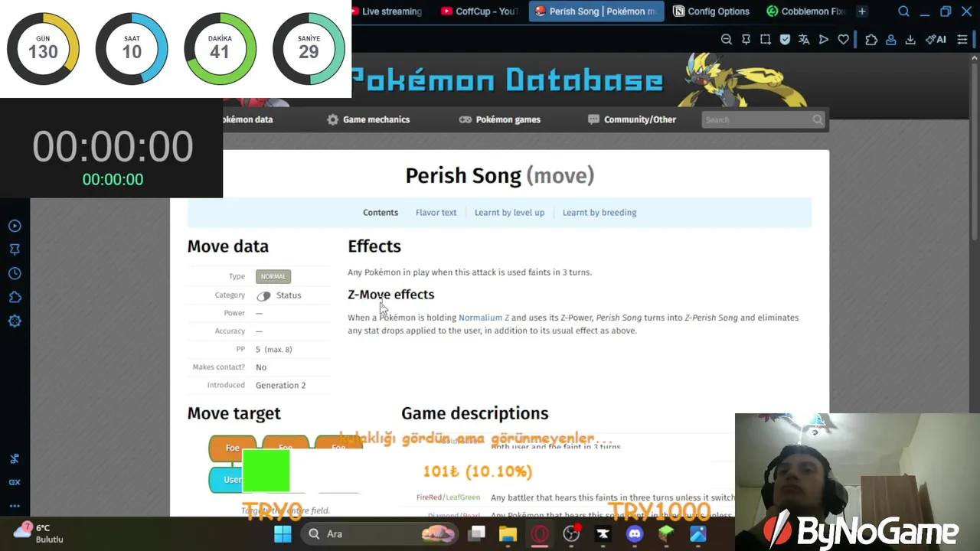Click the Pokémon Database logo banner
The image size is (980, 551).
507,80
